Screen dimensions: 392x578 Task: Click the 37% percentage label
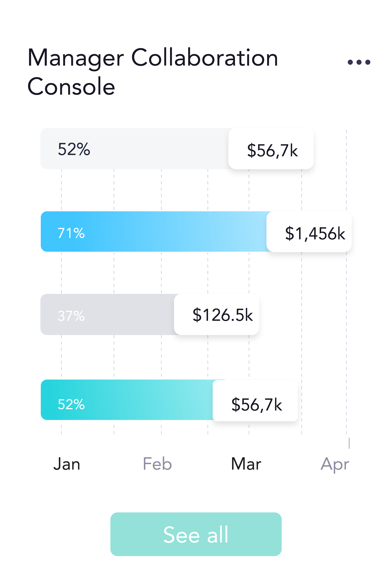[x=71, y=316]
